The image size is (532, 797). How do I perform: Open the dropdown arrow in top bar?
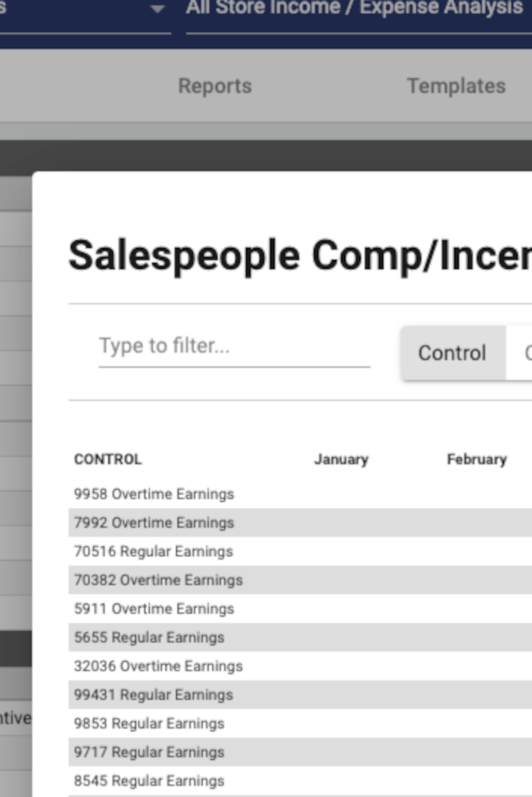click(x=158, y=10)
